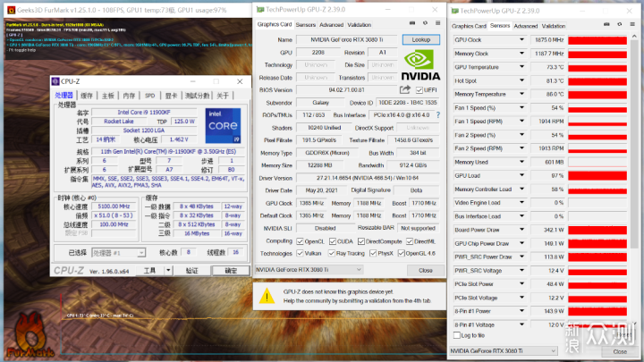
Task: Open the Memory Used sensor dropdown arrow
Action: (521, 162)
